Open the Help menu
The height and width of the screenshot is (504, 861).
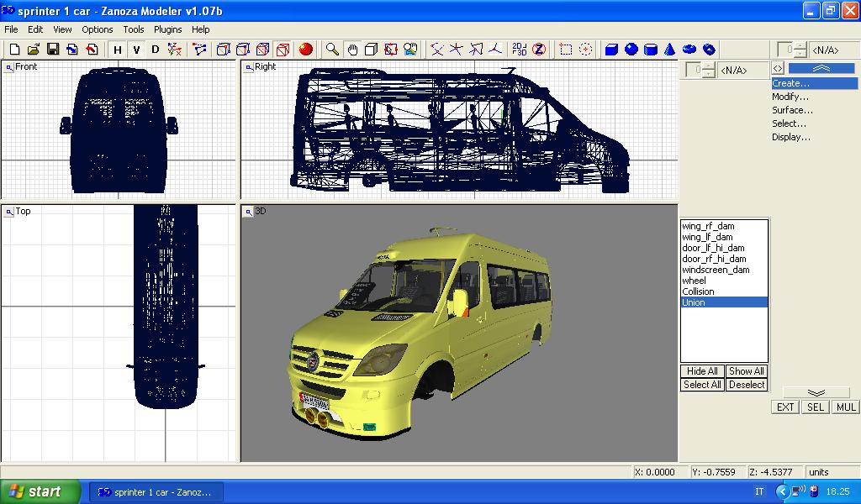tap(200, 29)
